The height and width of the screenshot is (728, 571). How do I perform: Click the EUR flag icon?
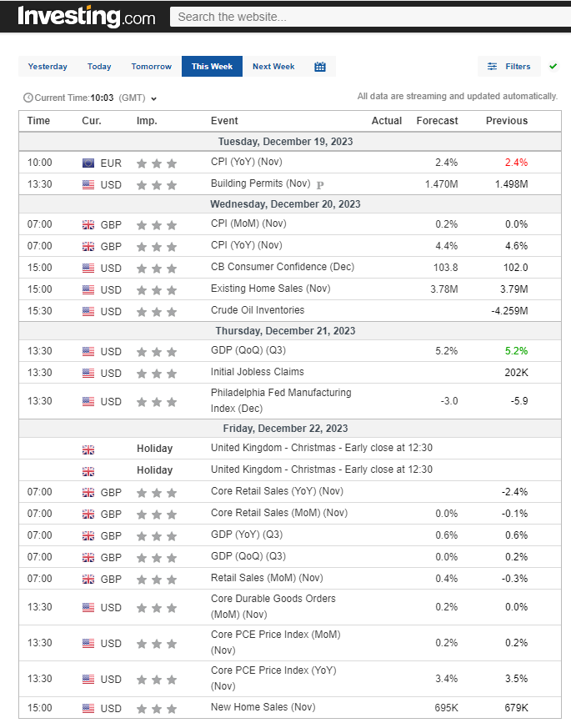tap(88, 163)
